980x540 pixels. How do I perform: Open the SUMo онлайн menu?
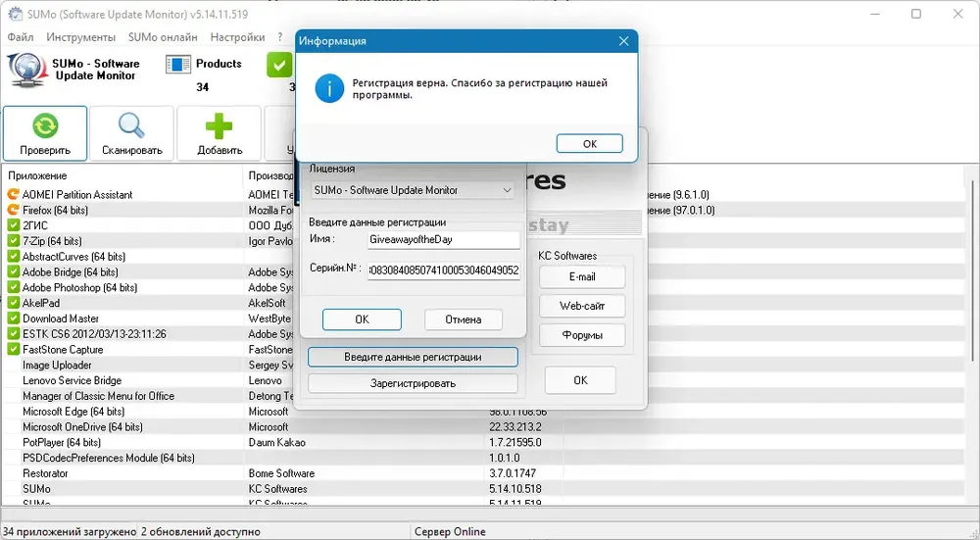pyautogui.click(x=163, y=37)
